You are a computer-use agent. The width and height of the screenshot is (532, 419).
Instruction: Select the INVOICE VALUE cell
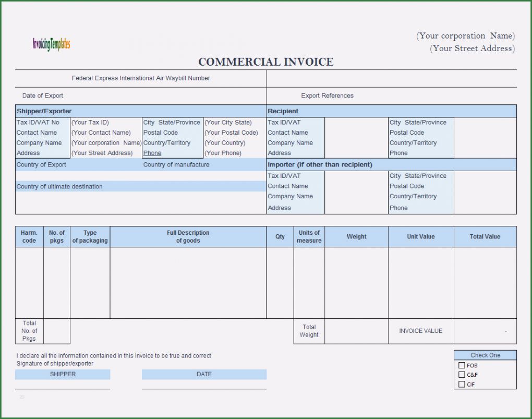tap(420, 331)
